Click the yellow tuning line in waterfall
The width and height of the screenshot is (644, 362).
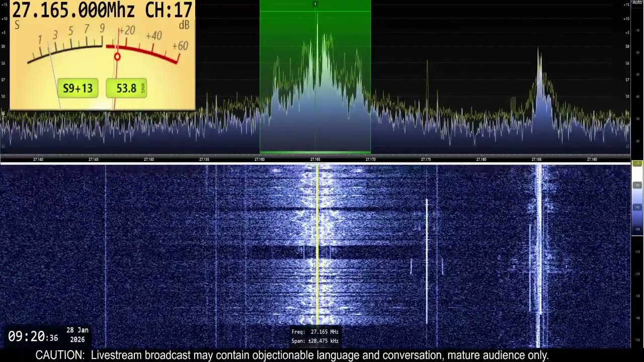click(317, 245)
